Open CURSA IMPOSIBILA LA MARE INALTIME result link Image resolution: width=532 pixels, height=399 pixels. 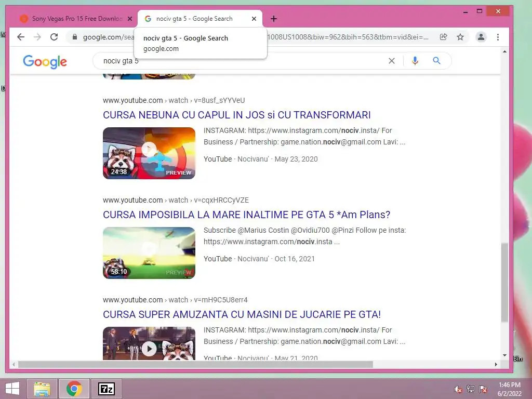point(247,215)
